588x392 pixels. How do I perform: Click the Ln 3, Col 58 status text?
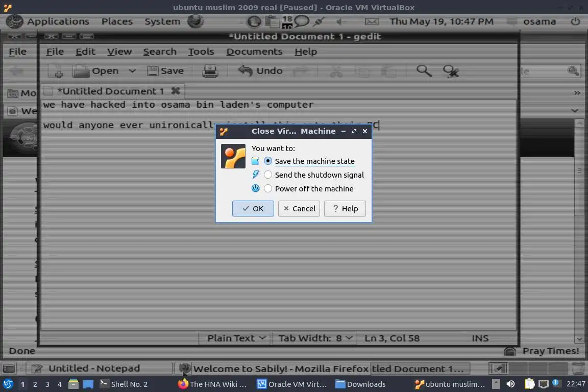tap(392, 338)
